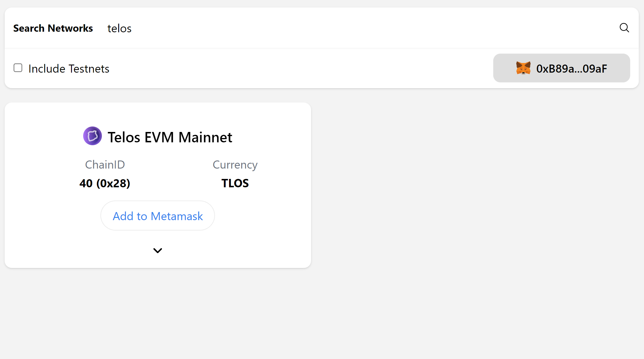The width and height of the screenshot is (644, 359).
Task: Click the ChainID heading label
Action: [105, 165]
